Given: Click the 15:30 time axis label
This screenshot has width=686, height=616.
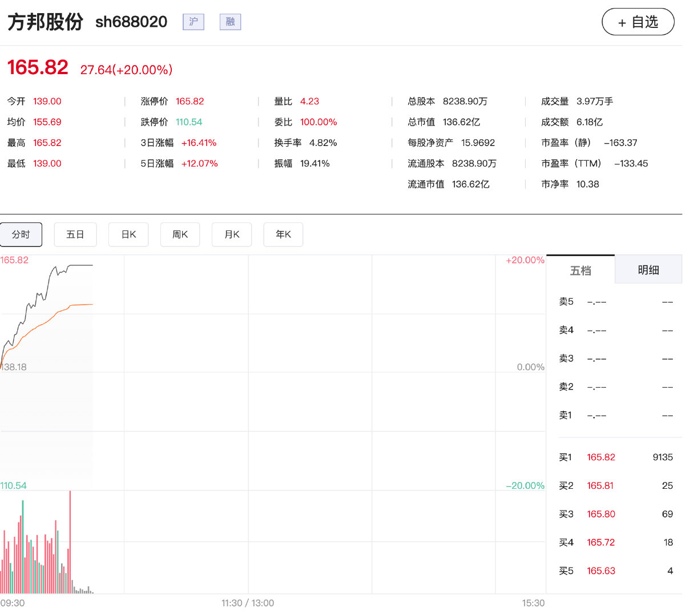Looking at the screenshot, I should click(533, 603).
